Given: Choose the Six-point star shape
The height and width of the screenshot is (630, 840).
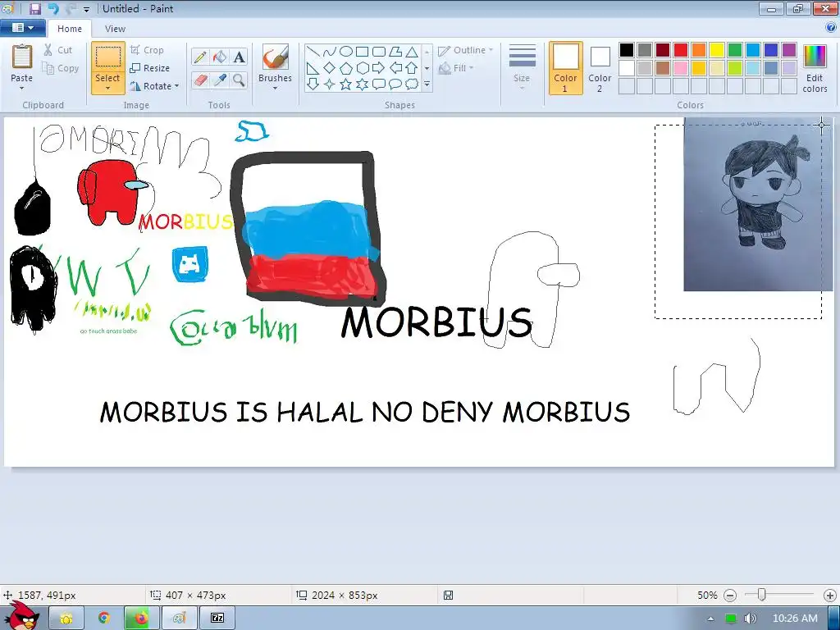Looking at the screenshot, I should [362, 84].
